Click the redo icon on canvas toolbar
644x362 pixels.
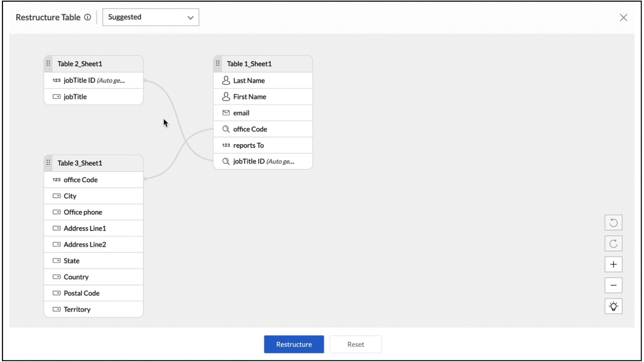click(x=613, y=244)
